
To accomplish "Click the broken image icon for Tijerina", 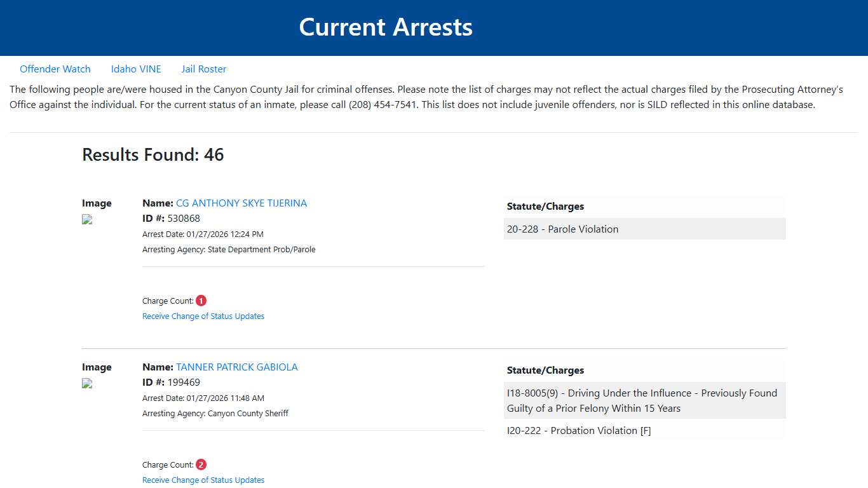I will [x=86, y=219].
